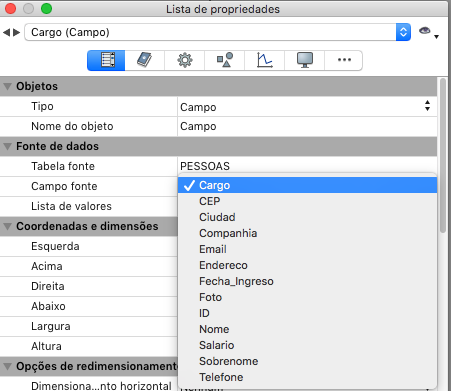The width and height of the screenshot is (451, 391).
Task: Click the vertical scrollbar of properties list
Action: (443, 156)
